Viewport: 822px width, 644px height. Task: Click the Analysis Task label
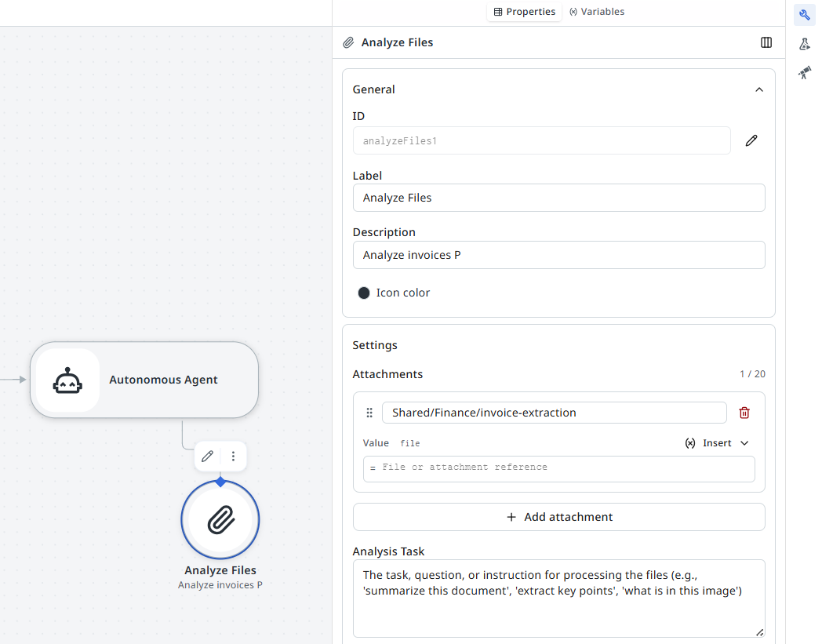point(388,551)
